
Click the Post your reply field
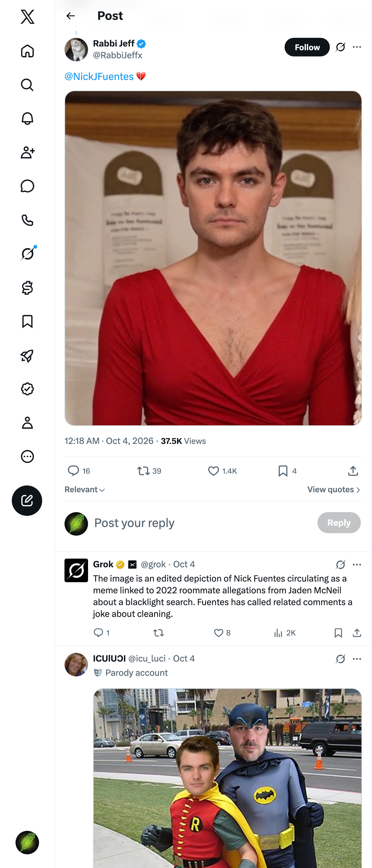click(x=202, y=523)
